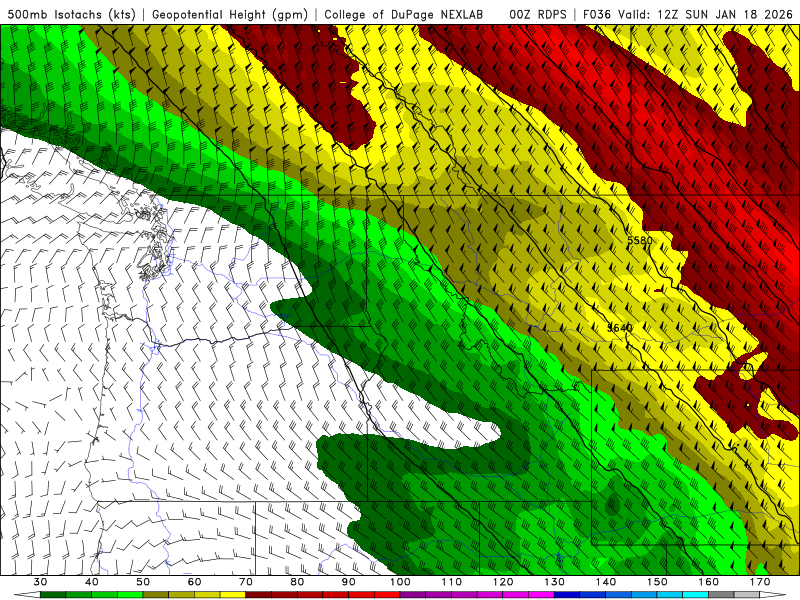
Task: Select the "F036" forecast hour text
Action: [x=596, y=14]
